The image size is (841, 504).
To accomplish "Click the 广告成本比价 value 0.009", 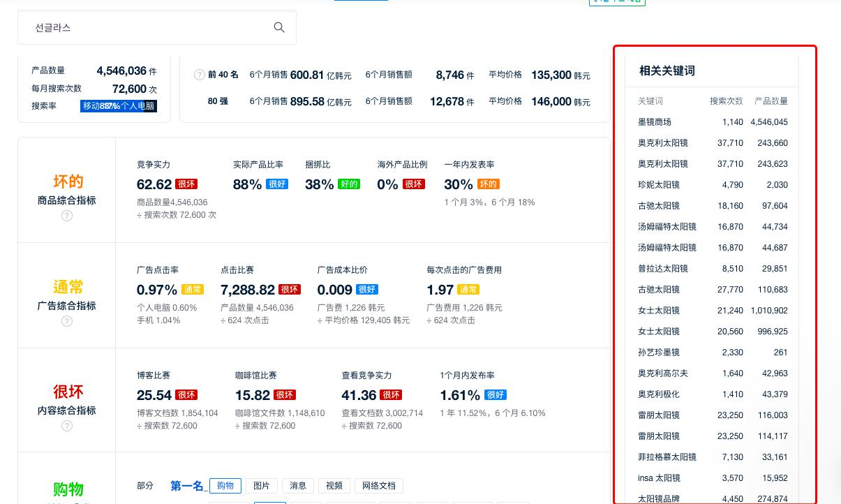I will tap(335, 290).
